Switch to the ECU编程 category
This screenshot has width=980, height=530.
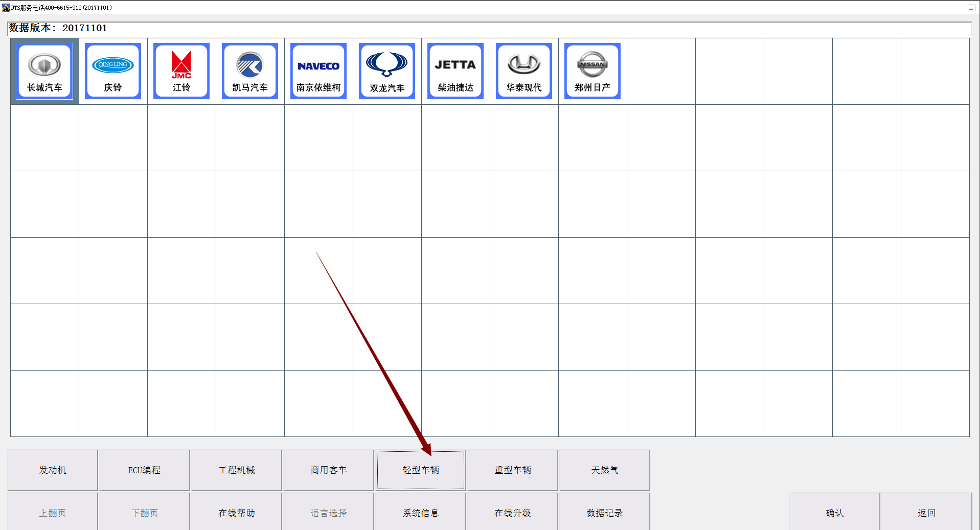click(x=144, y=470)
